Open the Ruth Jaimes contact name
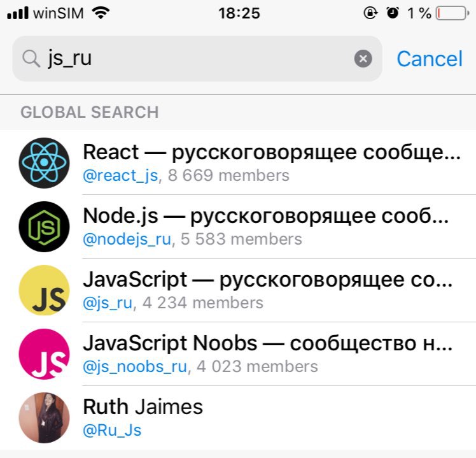 coord(143,407)
